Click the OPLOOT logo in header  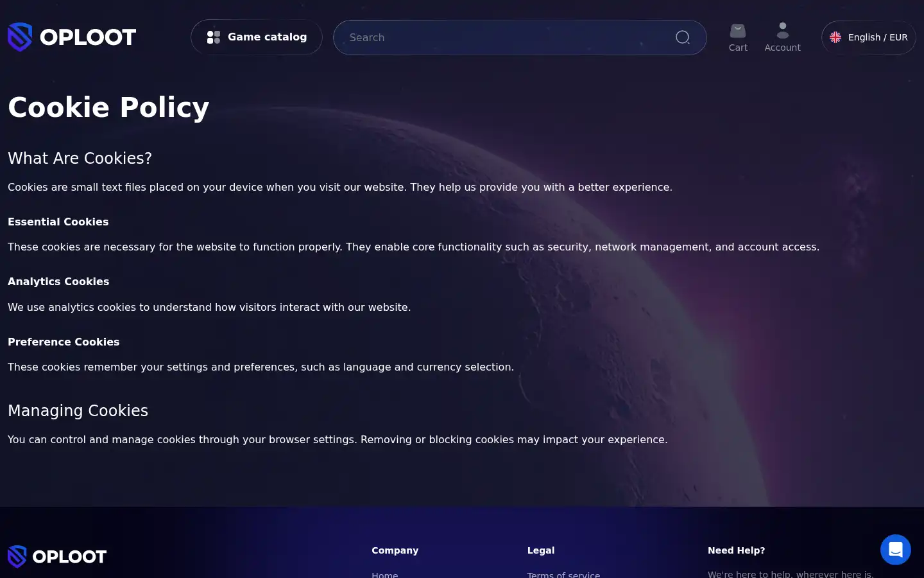coord(72,37)
